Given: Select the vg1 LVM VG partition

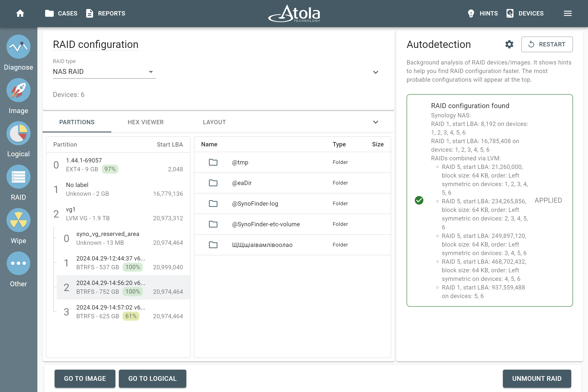Looking at the screenshot, I should coord(118,214).
